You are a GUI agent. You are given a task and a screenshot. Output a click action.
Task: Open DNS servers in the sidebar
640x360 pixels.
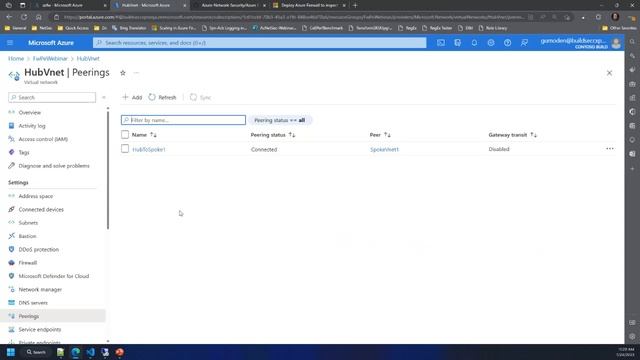(x=33, y=303)
